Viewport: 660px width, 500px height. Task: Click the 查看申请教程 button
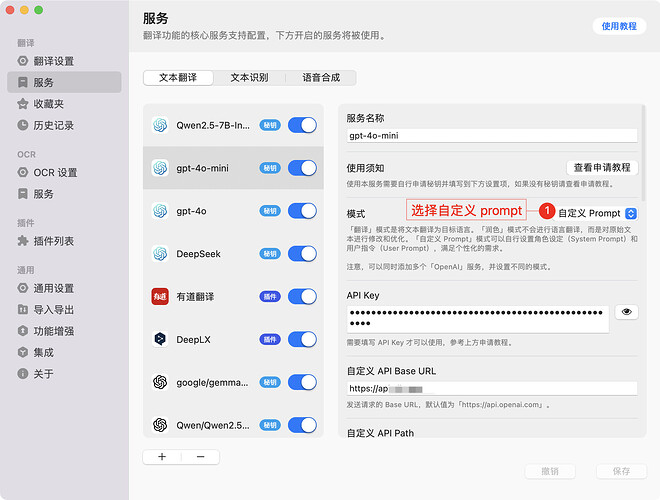(x=602, y=168)
